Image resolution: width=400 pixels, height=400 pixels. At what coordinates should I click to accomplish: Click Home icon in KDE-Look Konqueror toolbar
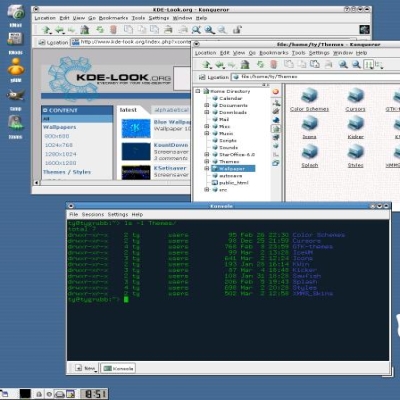[x=85, y=30]
